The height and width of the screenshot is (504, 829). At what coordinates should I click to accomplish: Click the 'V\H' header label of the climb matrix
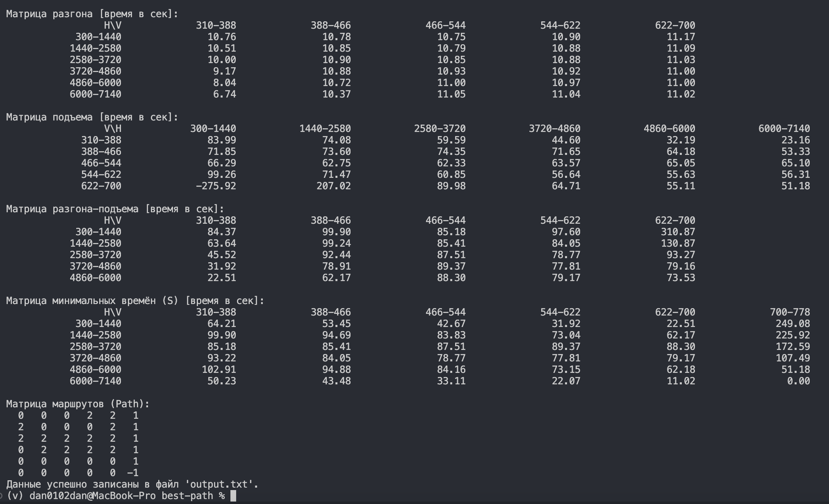point(112,129)
